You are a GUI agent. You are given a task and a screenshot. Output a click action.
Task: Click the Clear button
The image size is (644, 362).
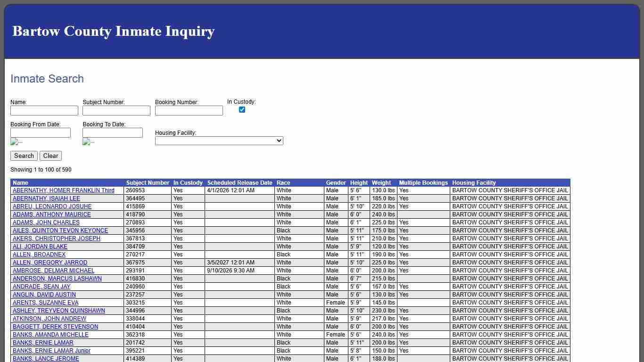(x=50, y=156)
